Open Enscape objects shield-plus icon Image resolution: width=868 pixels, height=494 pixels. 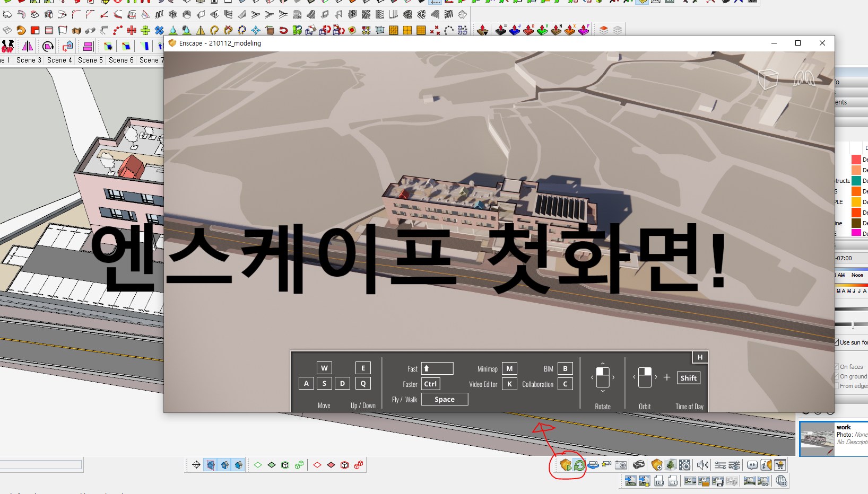[x=657, y=465]
